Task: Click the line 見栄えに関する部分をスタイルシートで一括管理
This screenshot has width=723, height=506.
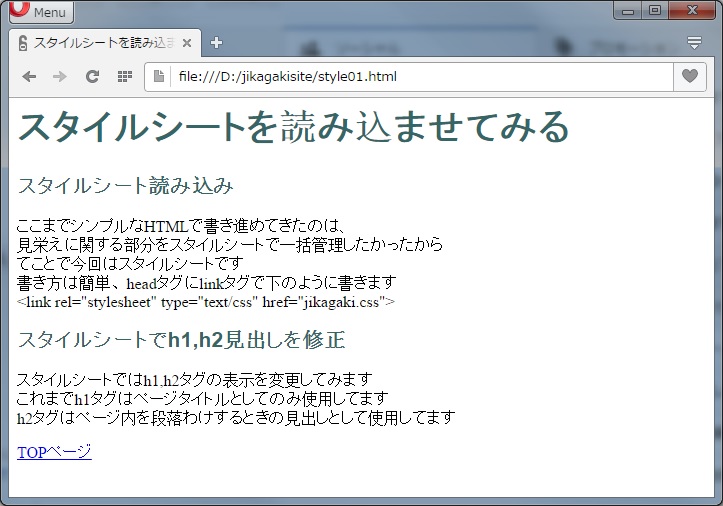Action: 230,244
